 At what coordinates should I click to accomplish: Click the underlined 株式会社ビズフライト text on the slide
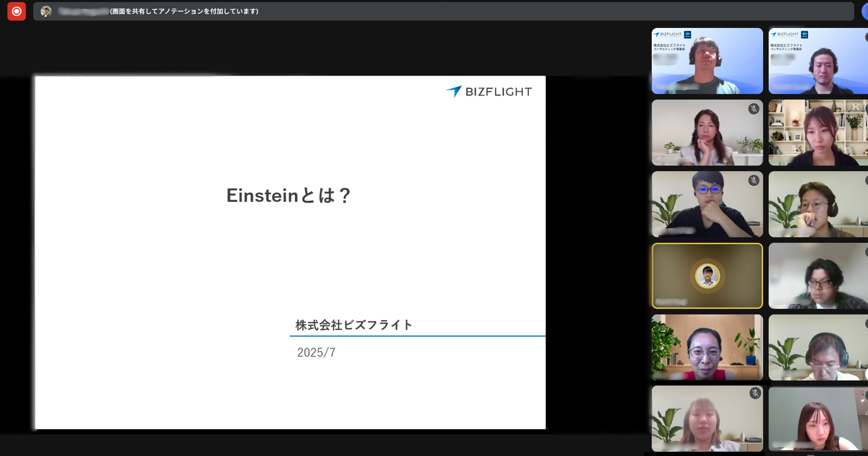point(353,326)
